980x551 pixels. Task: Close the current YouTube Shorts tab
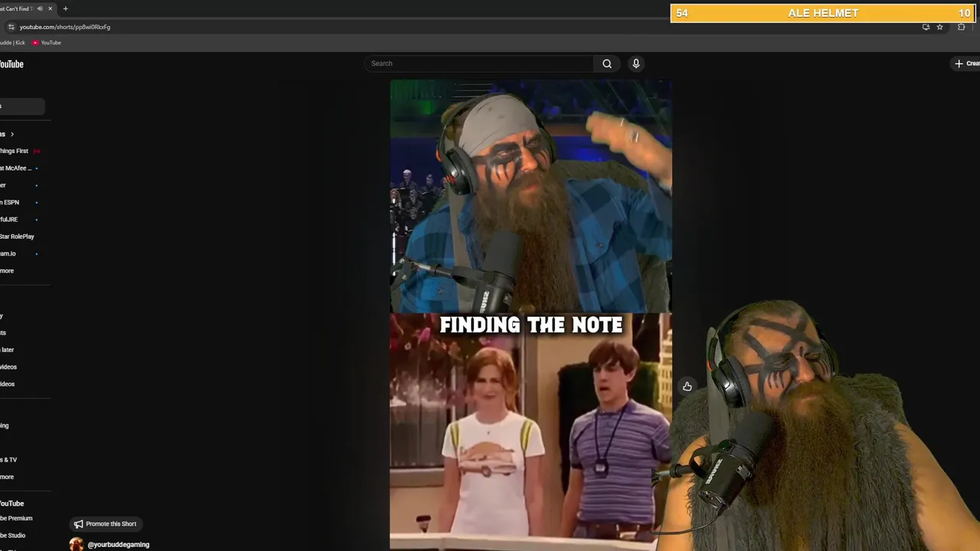click(51, 8)
